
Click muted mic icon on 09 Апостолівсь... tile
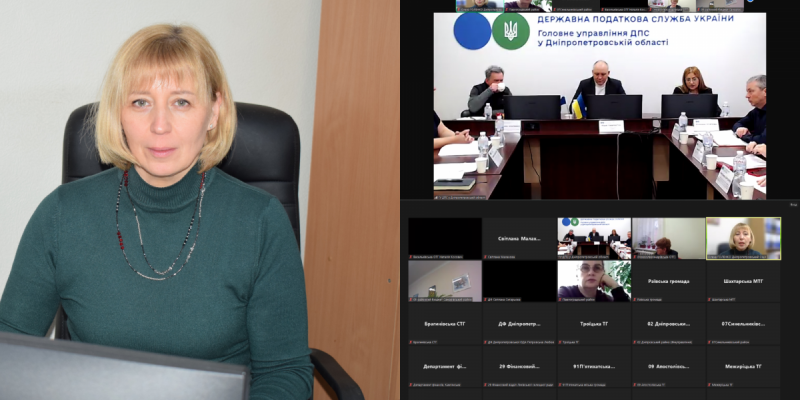[636, 384]
